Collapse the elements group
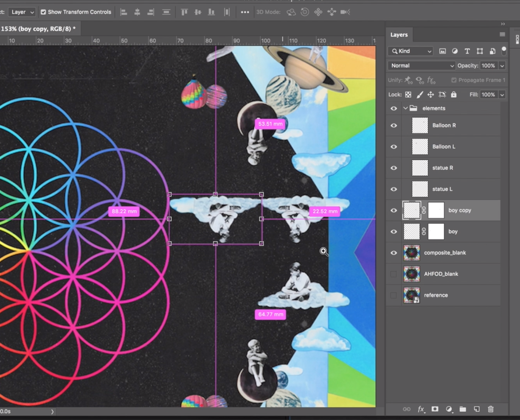This screenshot has height=420, width=520. (406, 108)
